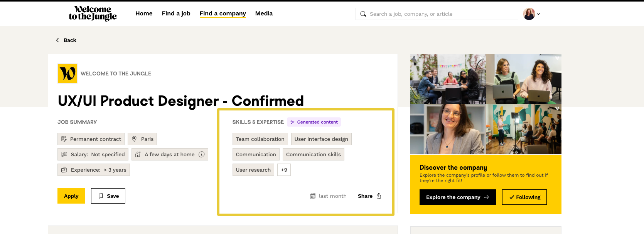The image size is (644, 234).
Task: Click Explore the company button
Action: pyautogui.click(x=457, y=197)
